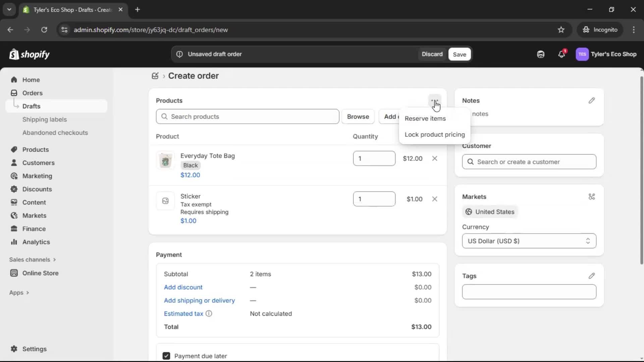
Task: Select Customers in the left sidebar
Action: coord(38,163)
